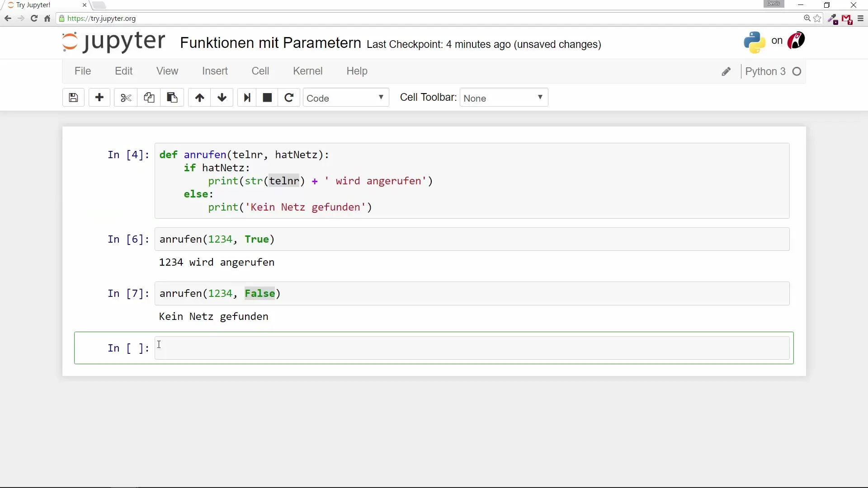Click the Python 3 kernel name
This screenshot has height=488, width=868.
click(765, 71)
